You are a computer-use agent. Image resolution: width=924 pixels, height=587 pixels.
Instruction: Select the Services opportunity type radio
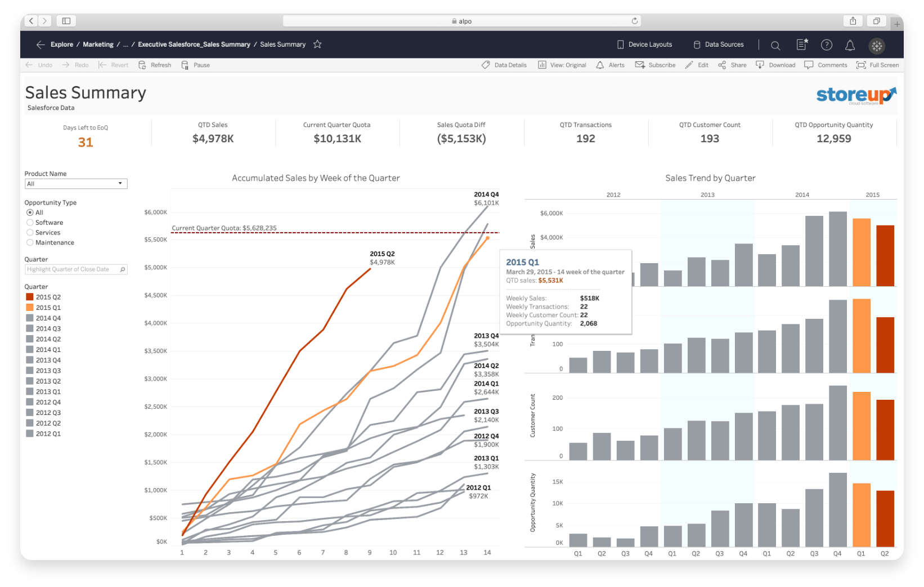click(x=30, y=233)
